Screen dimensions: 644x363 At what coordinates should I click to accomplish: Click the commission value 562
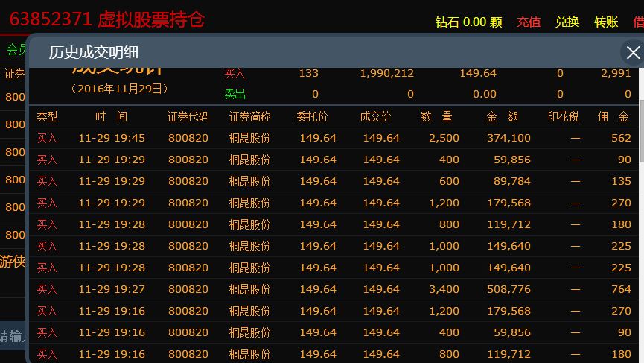pos(621,138)
